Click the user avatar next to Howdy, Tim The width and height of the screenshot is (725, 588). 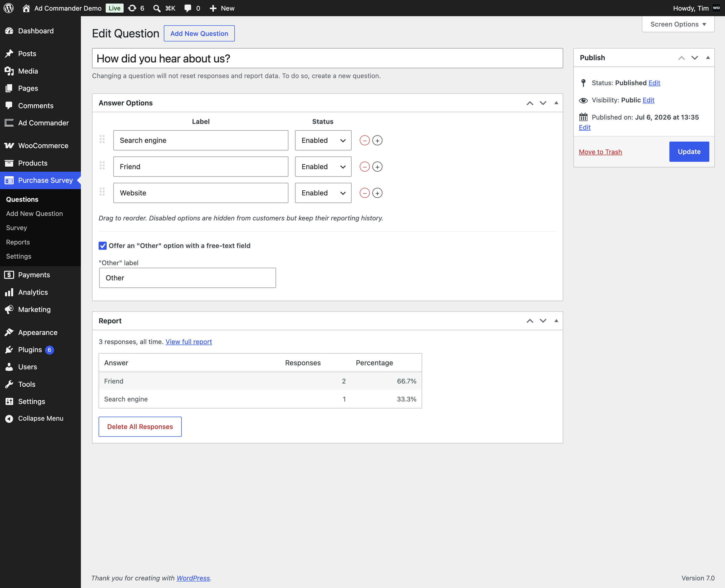pyautogui.click(x=716, y=8)
